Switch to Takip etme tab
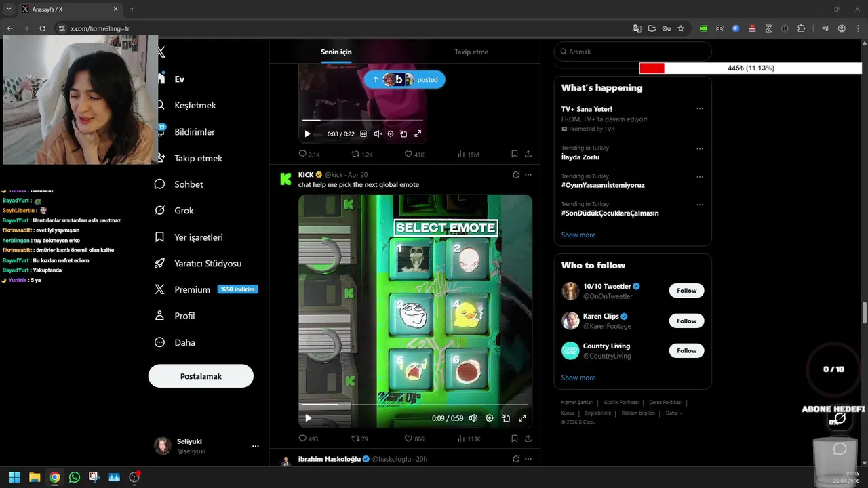This screenshot has width=868, height=488. click(x=471, y=52)
